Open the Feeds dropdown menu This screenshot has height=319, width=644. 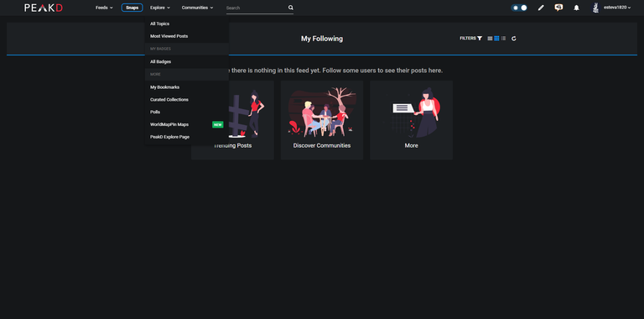104,8
